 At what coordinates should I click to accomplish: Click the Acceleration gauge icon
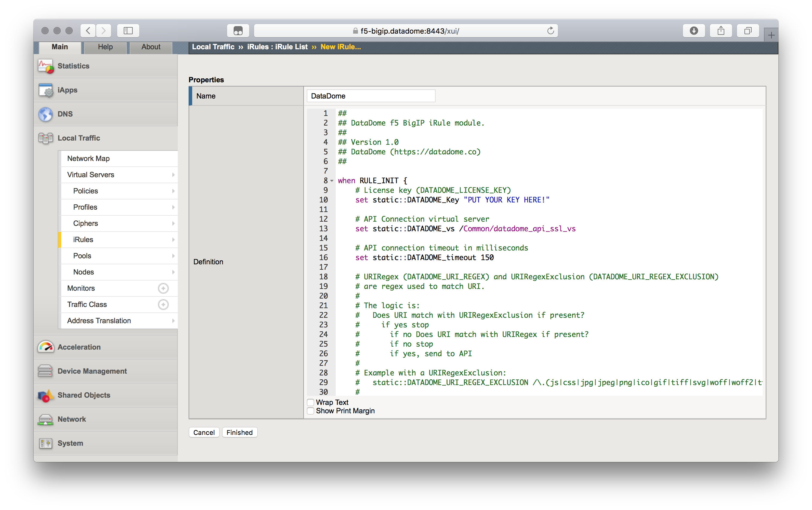pos(46,347)
